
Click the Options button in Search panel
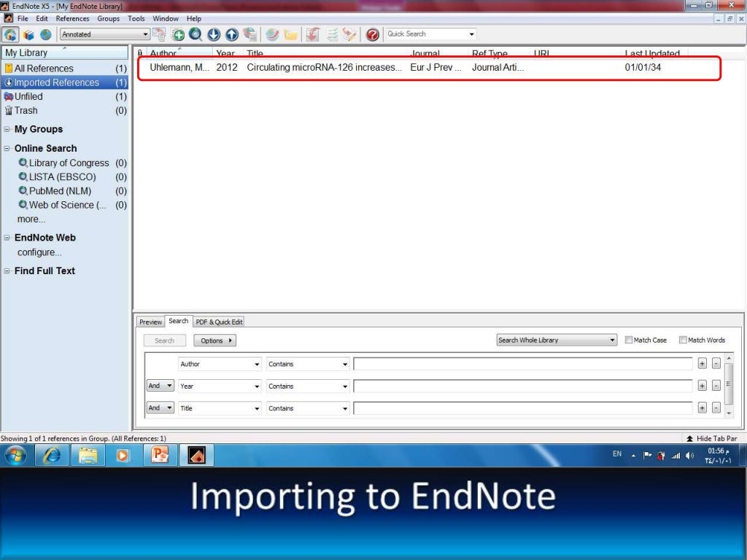pyautogui.click(x=215, y=341)
